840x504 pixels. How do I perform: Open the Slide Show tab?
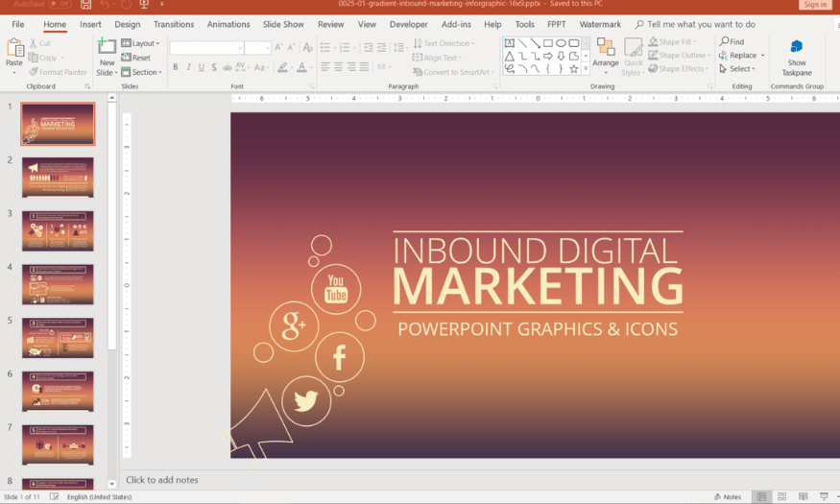283,24
